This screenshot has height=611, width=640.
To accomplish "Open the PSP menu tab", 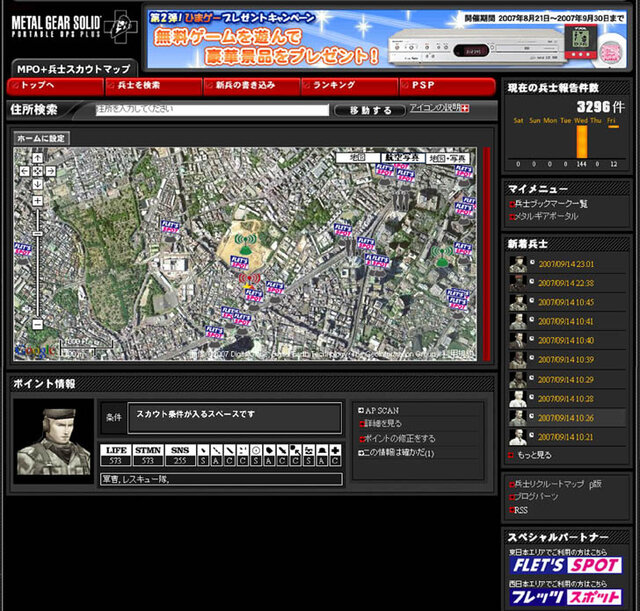I will [x=448, y=86].
